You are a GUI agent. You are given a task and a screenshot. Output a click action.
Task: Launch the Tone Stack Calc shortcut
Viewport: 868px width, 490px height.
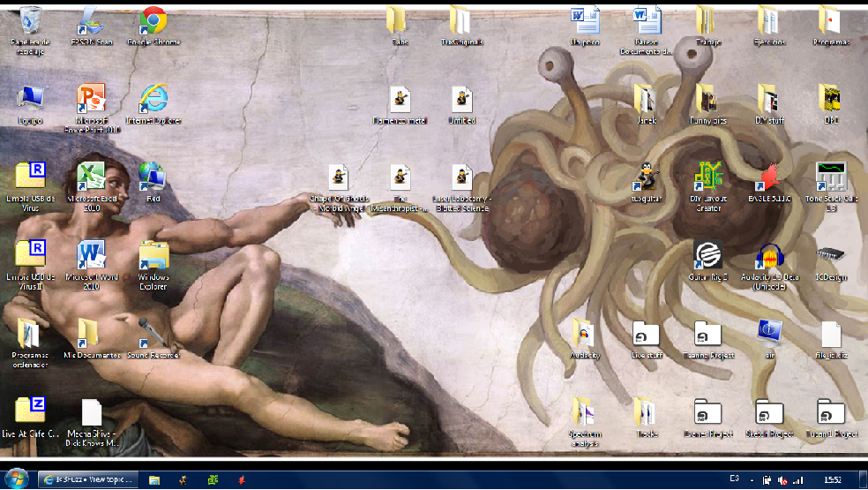831,177
